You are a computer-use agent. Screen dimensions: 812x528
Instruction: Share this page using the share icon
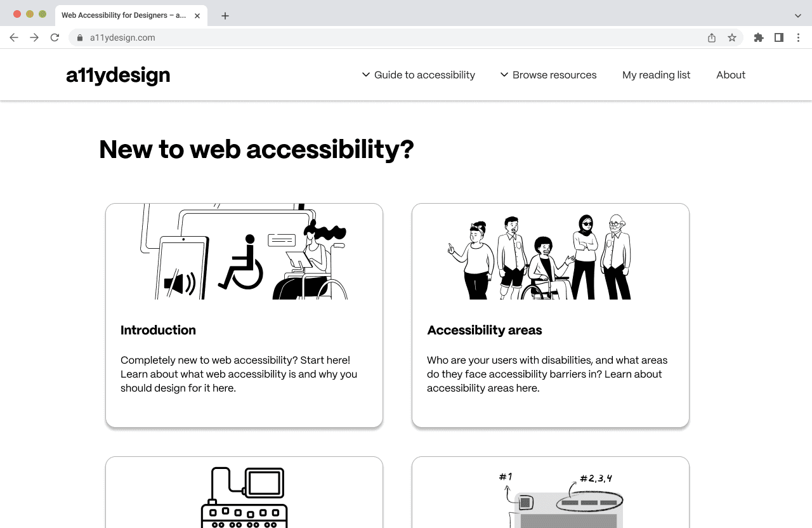712,37
